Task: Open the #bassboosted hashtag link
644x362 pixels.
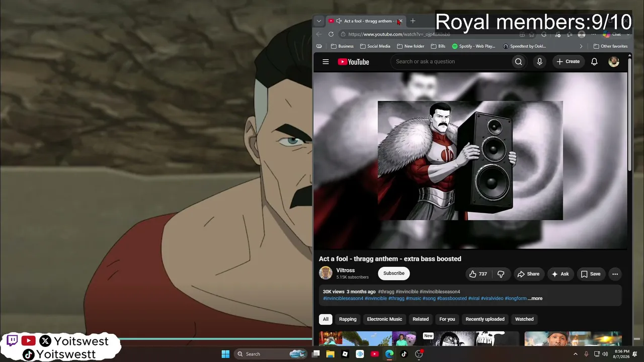Action: click(452, 299)
